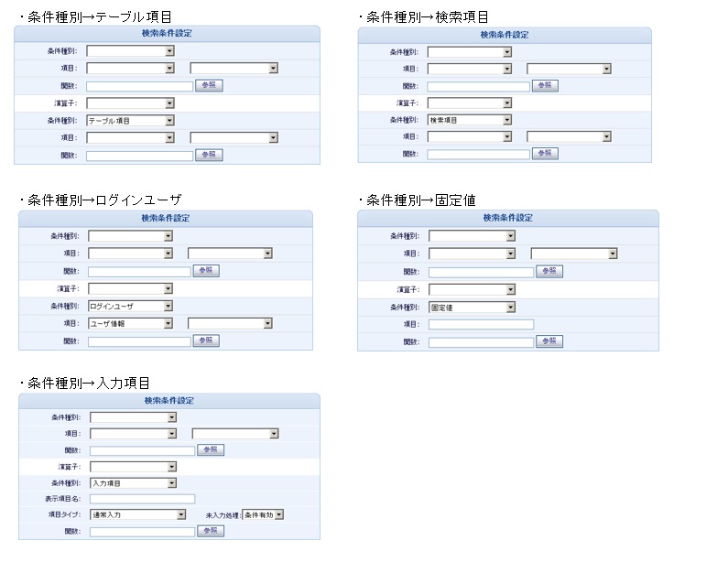Open the dropdown showing ログインユーザ
Image resolution: width=728 pixels, height=562 pixels.
click(x=130, y=306)
